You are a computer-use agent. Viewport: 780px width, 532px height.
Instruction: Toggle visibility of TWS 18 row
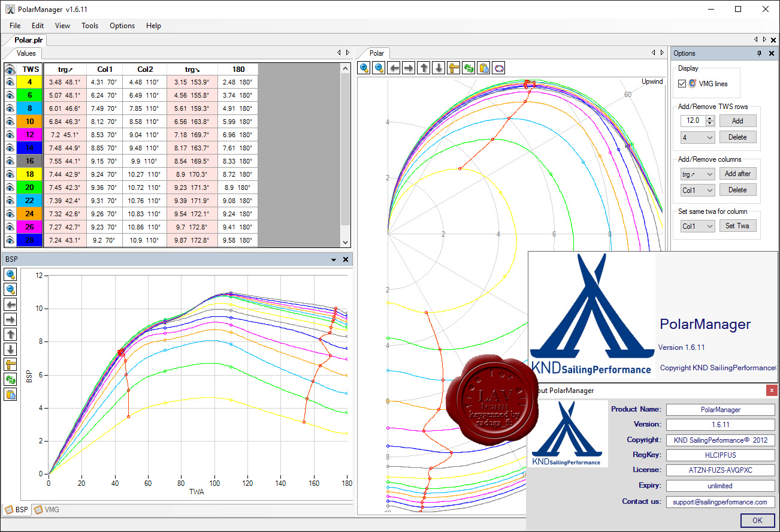(10, 174)
